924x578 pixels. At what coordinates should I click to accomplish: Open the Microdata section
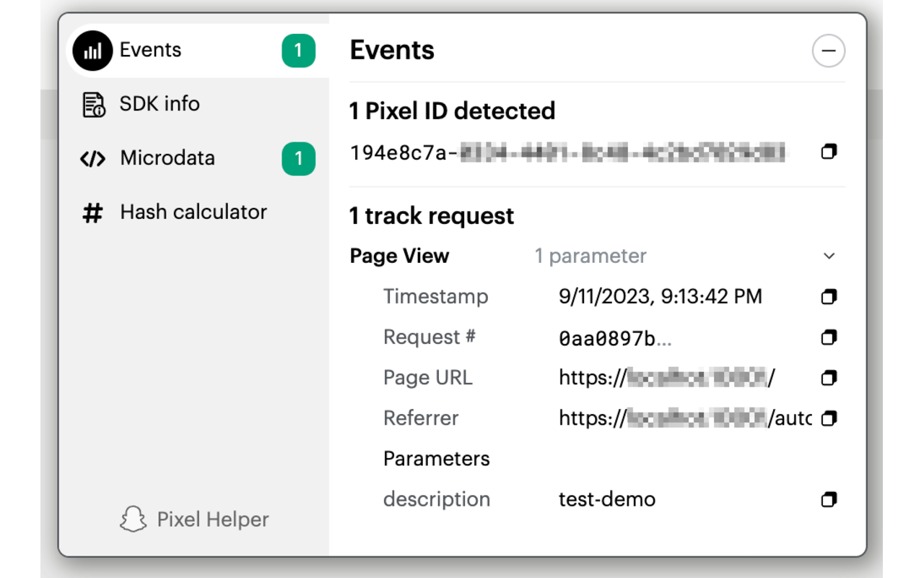click(x=167, y=158)
